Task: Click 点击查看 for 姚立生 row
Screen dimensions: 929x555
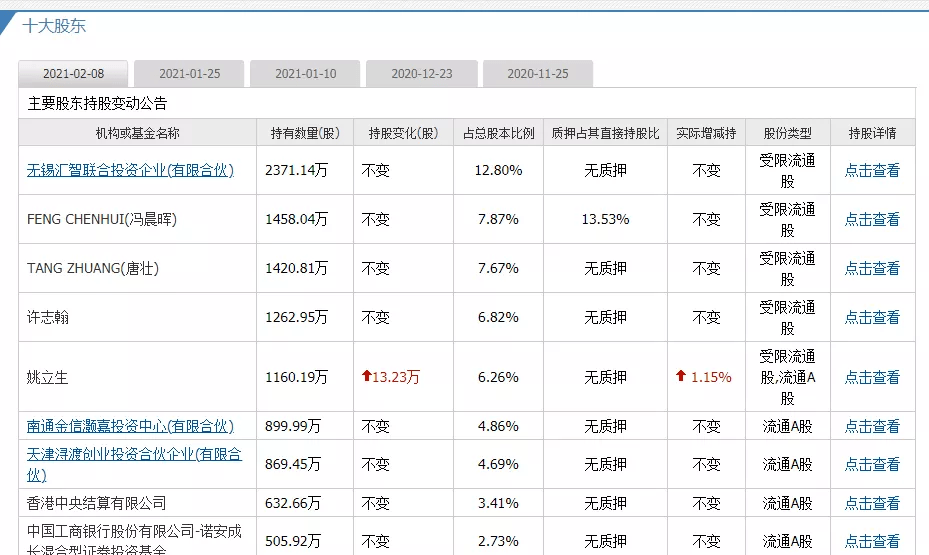Action: 872,377
